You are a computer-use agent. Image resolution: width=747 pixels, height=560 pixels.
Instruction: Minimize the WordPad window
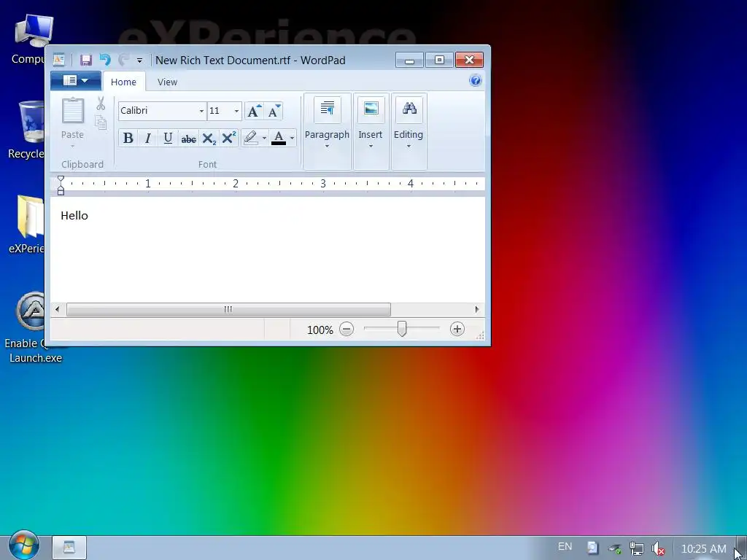tap(409, 60)
